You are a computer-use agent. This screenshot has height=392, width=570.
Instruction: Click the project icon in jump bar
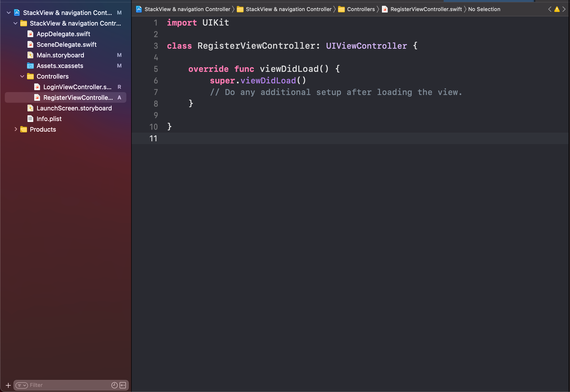[x=139, y=9]
